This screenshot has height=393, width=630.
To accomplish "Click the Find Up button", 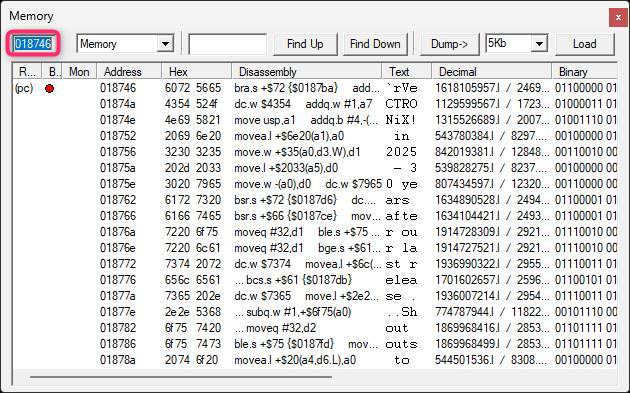I will tap(305, 44).
